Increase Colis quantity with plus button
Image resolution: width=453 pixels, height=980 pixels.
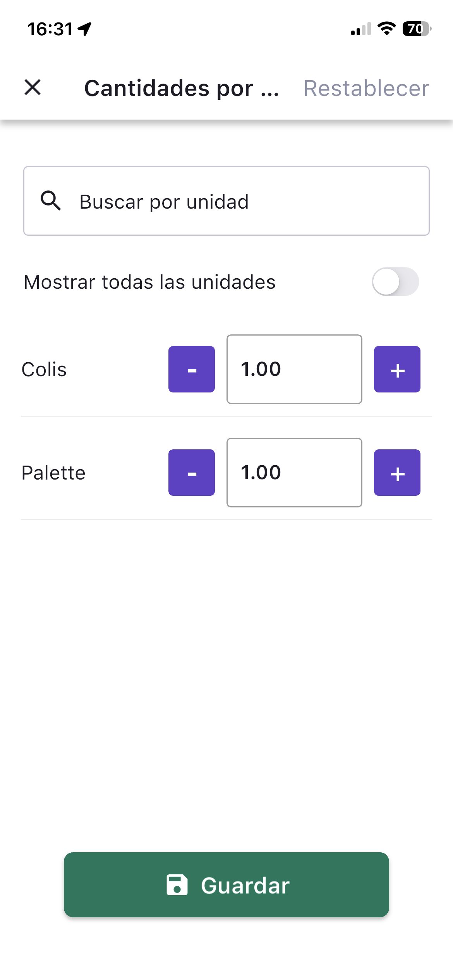pos(397,369)
